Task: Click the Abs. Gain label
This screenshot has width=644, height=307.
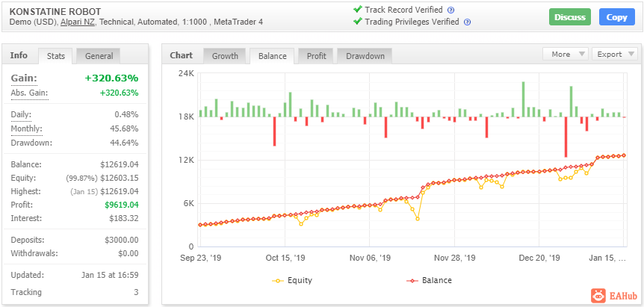Action: 29,93
